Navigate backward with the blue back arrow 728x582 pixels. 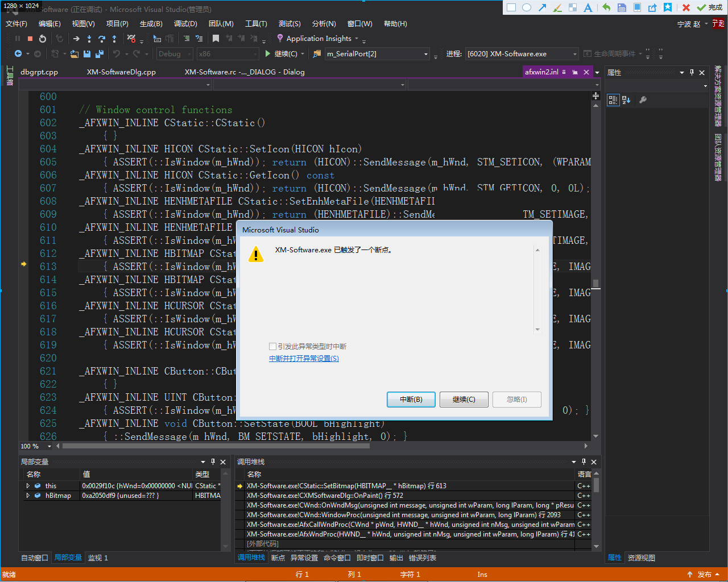pos(18,53)
